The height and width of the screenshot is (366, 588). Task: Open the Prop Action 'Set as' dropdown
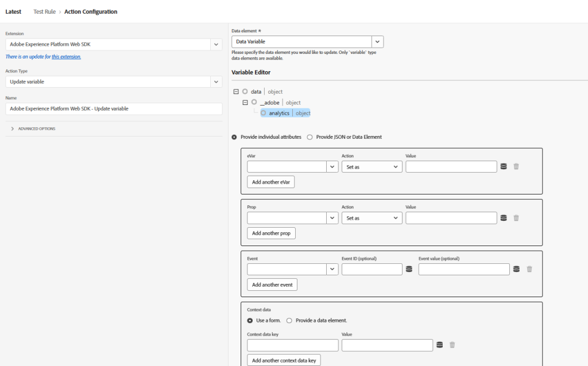tap(372, 218)
